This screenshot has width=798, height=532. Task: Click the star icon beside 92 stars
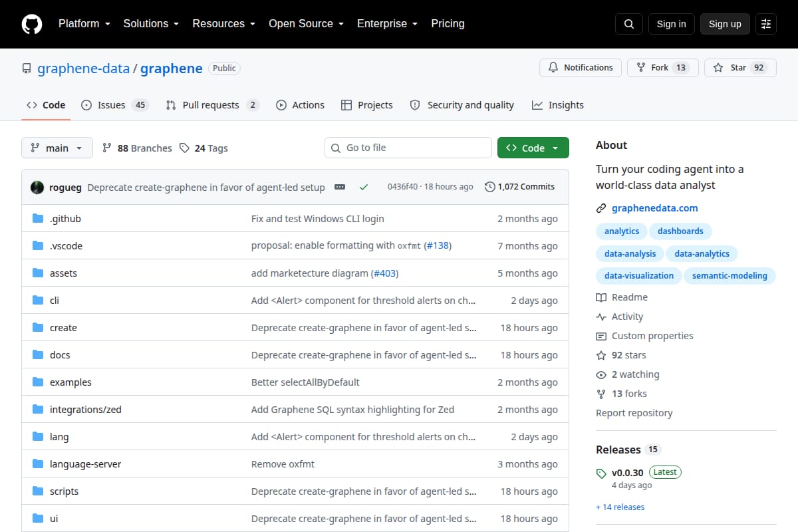pyautogui.click(x=601, y=355)
